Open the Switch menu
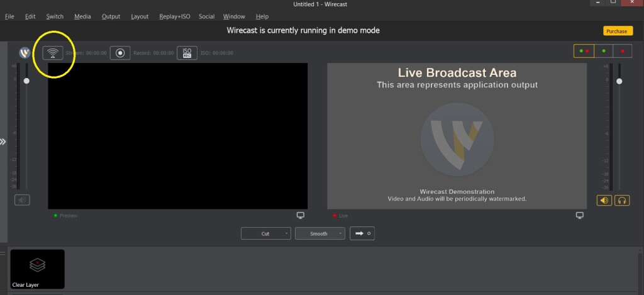The height and width of the screenshot is (295, 644). [x=55, y=16]
